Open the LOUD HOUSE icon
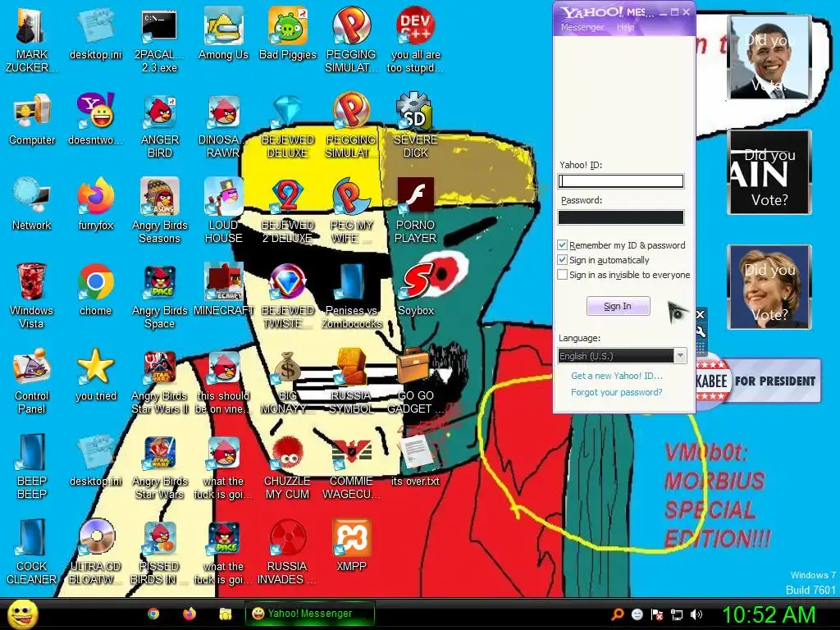 223,211
